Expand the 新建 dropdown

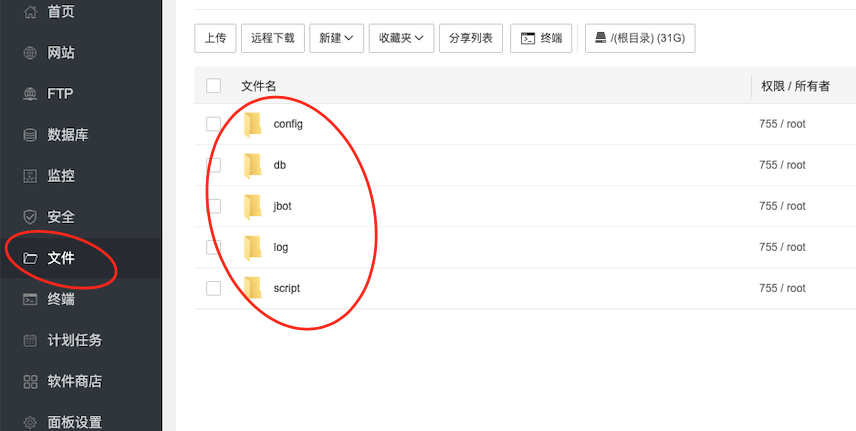[336, 38]
